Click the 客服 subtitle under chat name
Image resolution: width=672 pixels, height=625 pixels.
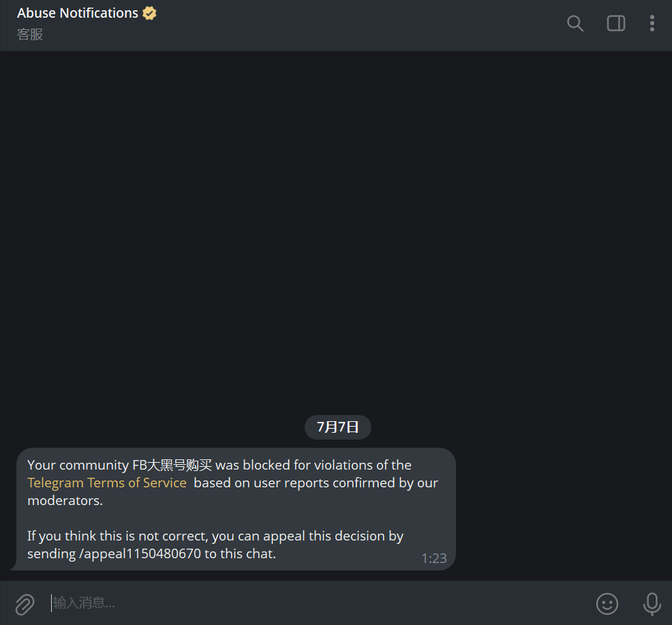30,34
